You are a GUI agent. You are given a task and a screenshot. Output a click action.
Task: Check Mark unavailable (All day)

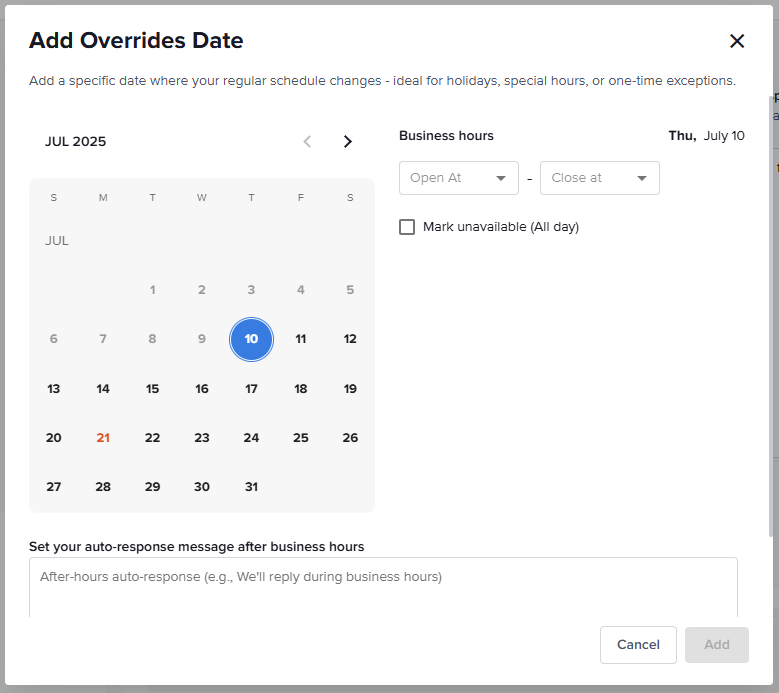[407, 227]
